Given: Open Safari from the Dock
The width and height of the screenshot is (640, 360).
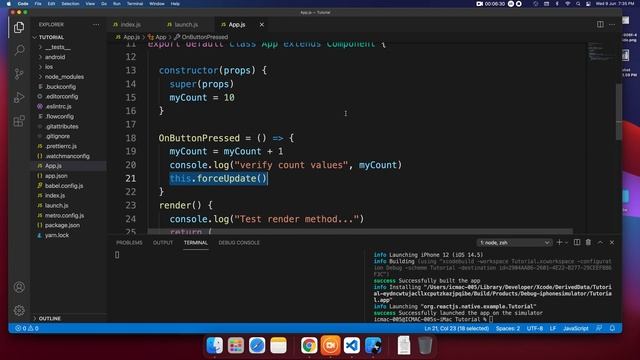Looking at the screenshot, I should pos(257,345).
